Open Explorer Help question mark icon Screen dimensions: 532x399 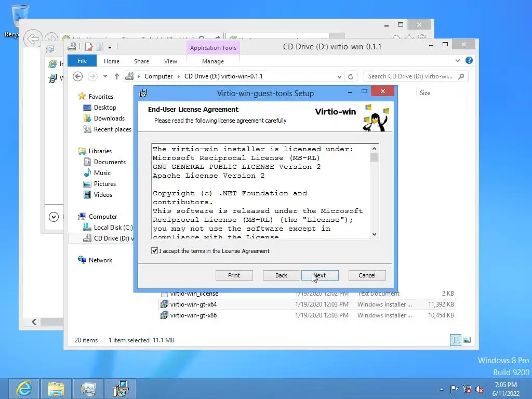click(x=469, y=60)
